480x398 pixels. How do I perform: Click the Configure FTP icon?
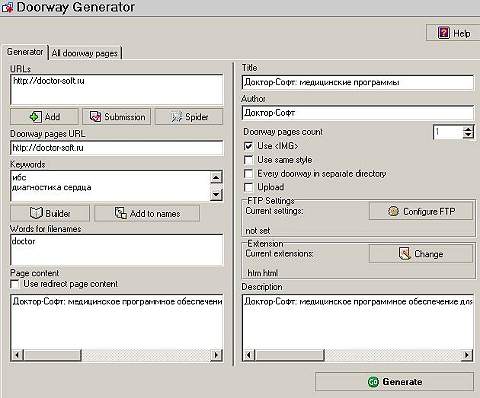coord(393,211)
